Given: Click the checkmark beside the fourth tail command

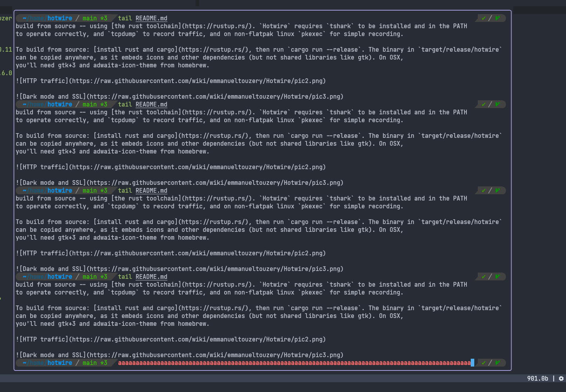Looking at the screenshot, I should point(483,276).
